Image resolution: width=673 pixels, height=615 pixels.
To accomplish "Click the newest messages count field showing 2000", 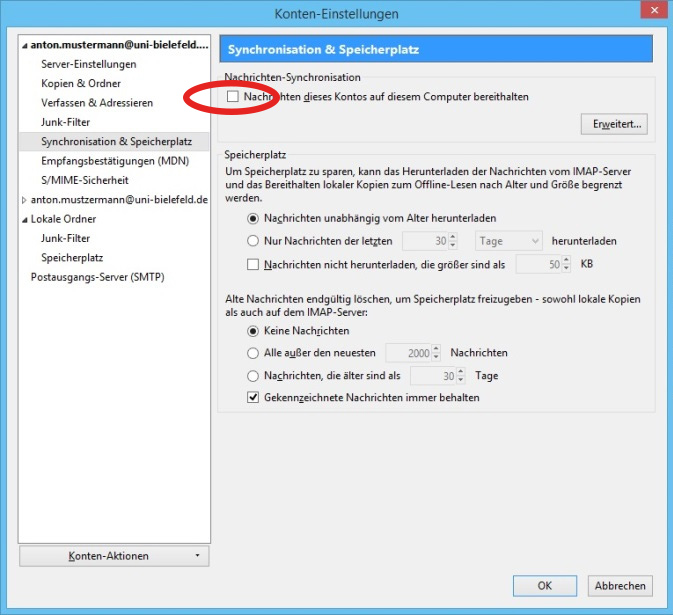I will click(x=408, y=353).
